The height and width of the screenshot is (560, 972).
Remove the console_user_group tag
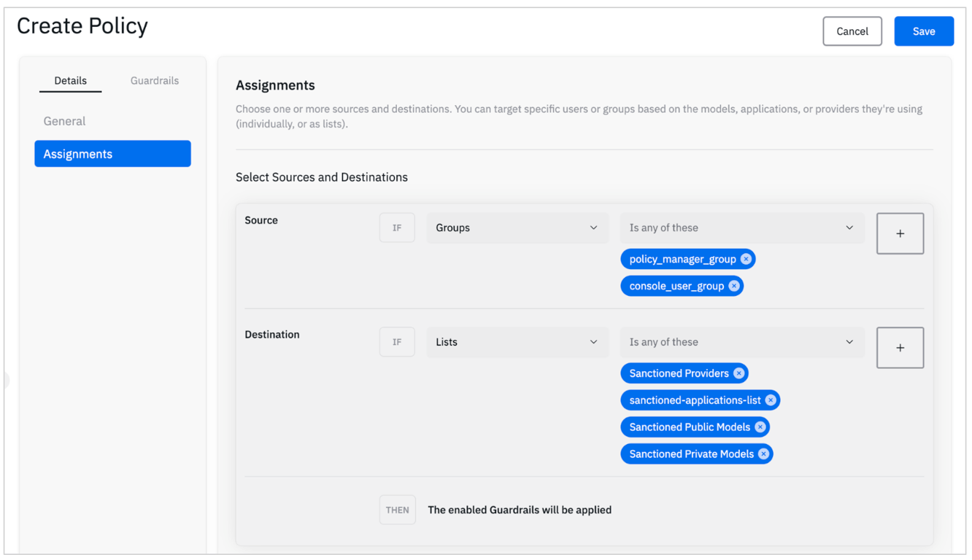click(734, 286)
